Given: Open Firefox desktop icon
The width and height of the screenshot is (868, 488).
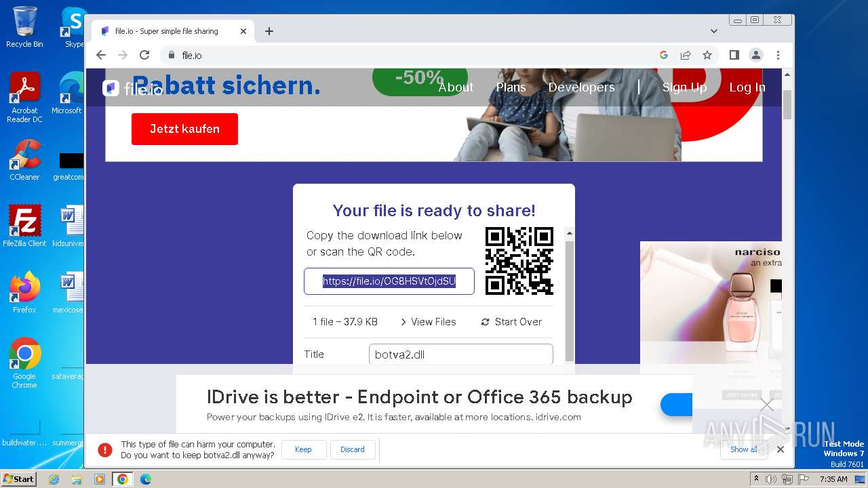Looking at the screenshot, I should coord(24,293).
